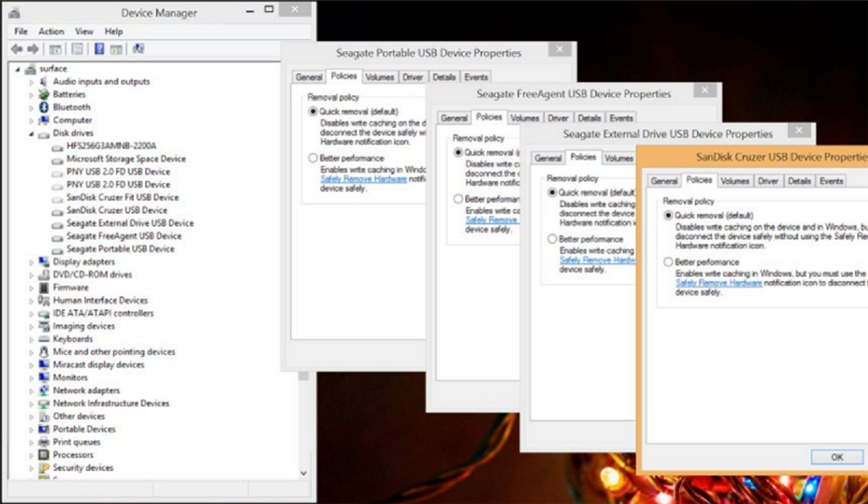Expand the Monitors node
Image resolution: width=868 pixels, height=504 pixels.
[x=31, y=378]
